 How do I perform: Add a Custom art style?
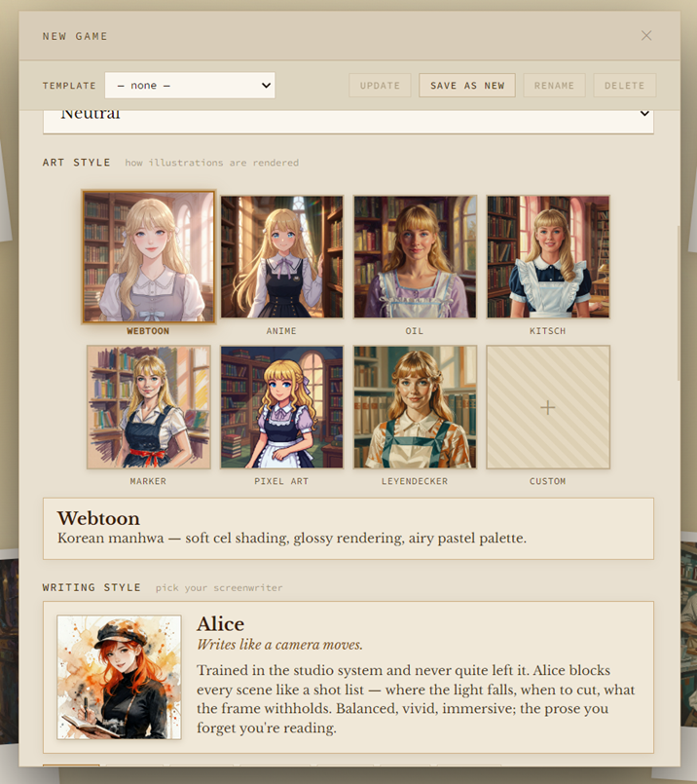548,407
